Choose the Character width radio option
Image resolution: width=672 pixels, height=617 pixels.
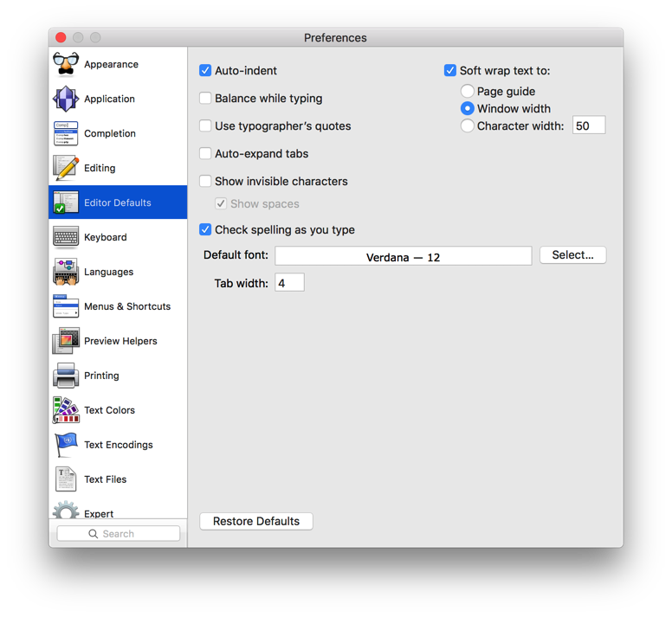point(467,125)
